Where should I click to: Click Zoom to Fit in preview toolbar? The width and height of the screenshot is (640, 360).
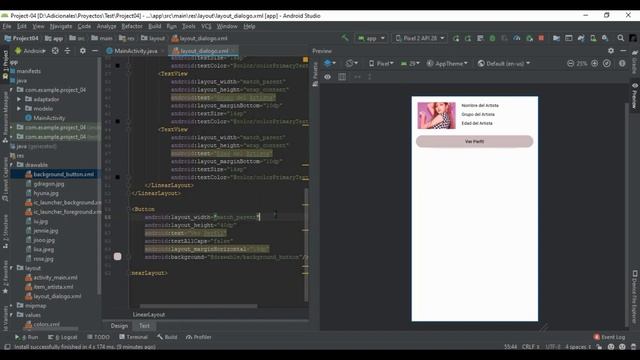607,64
